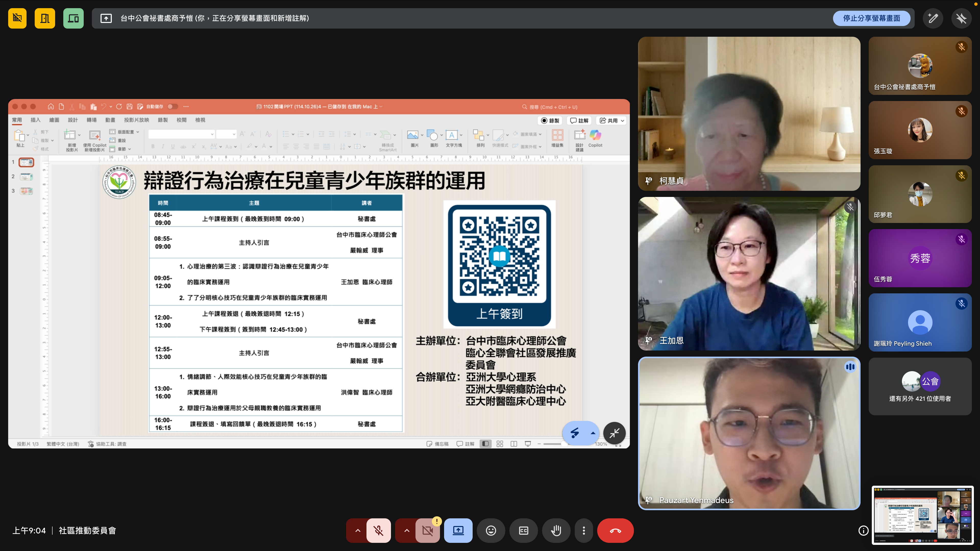Click the raise hand icon
The width and height of the screenshot is (980, 551).
(x=556, y=531)
